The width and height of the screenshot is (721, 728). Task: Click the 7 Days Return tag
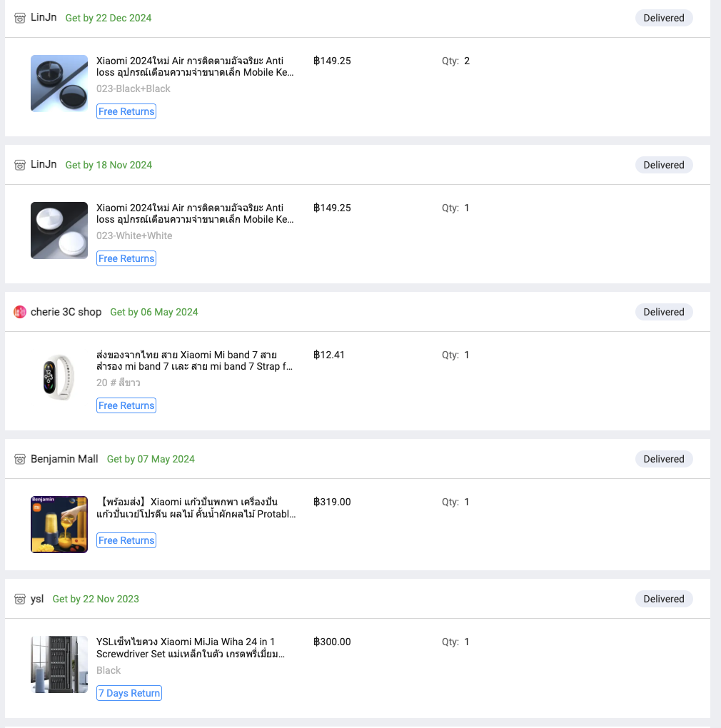[129, 693]
